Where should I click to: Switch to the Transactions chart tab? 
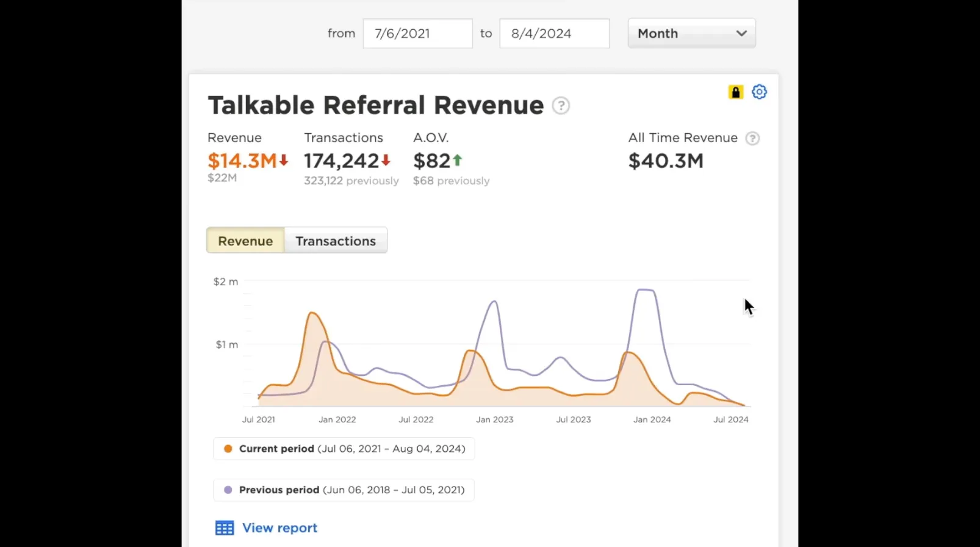click(336, 241)
